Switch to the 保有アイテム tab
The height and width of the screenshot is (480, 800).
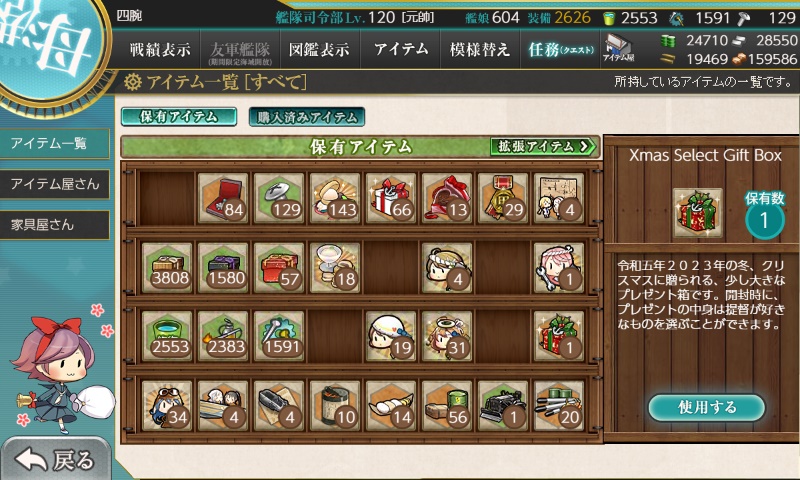pos(179,116)
